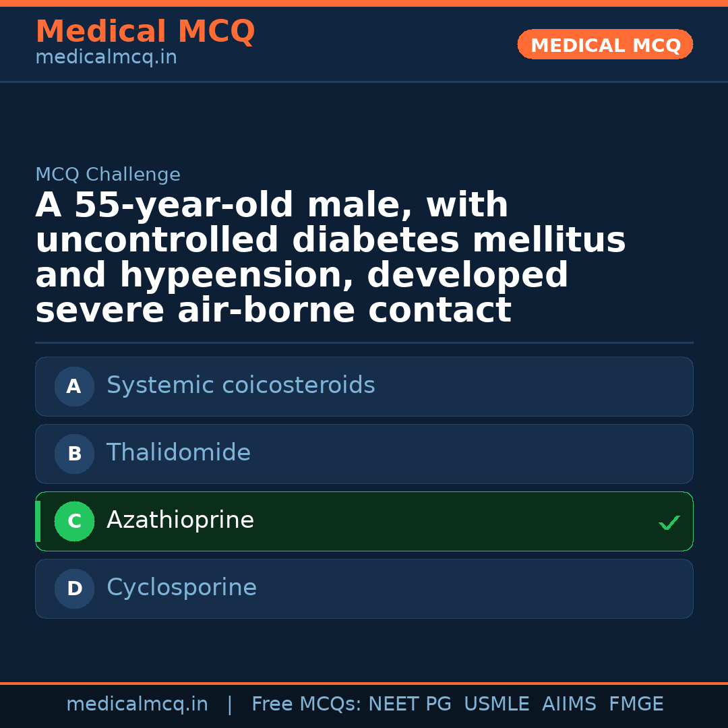Click the Medical MCQ header title

point(145,32)
